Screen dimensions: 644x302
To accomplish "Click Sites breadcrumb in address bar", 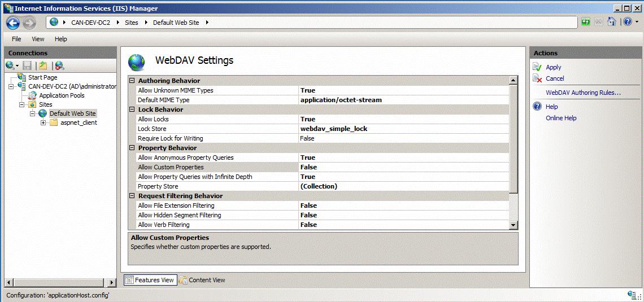I will [x=132, y=23].
